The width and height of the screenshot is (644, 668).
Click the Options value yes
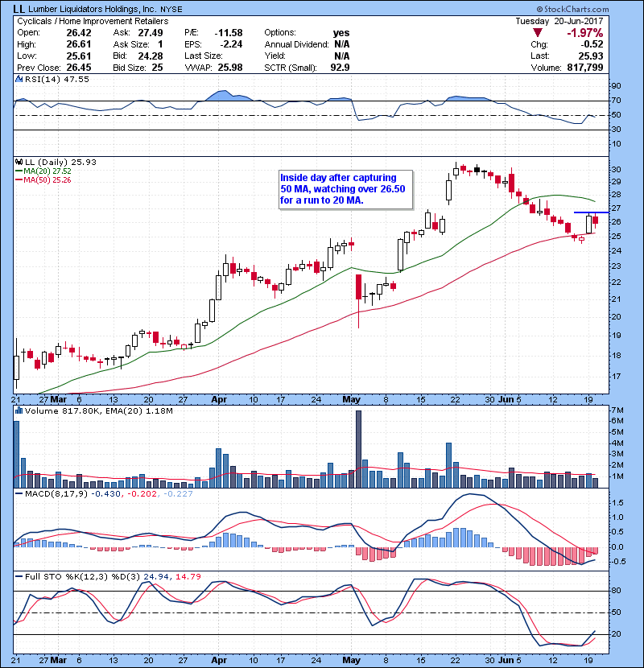341,33
